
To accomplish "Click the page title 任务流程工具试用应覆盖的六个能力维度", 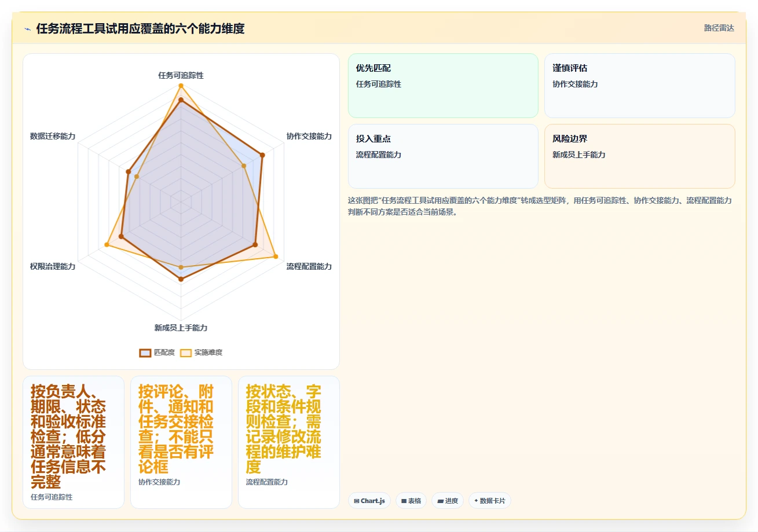I will click(140, 28).
